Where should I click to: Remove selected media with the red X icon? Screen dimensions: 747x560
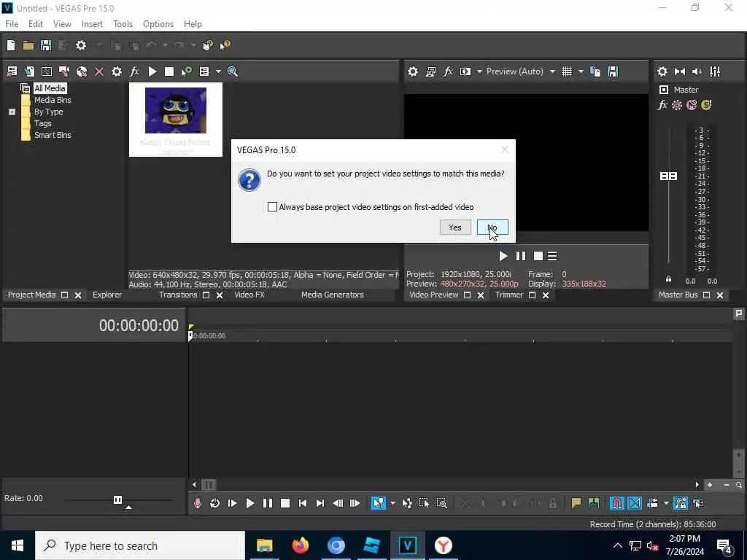point(99,71)
